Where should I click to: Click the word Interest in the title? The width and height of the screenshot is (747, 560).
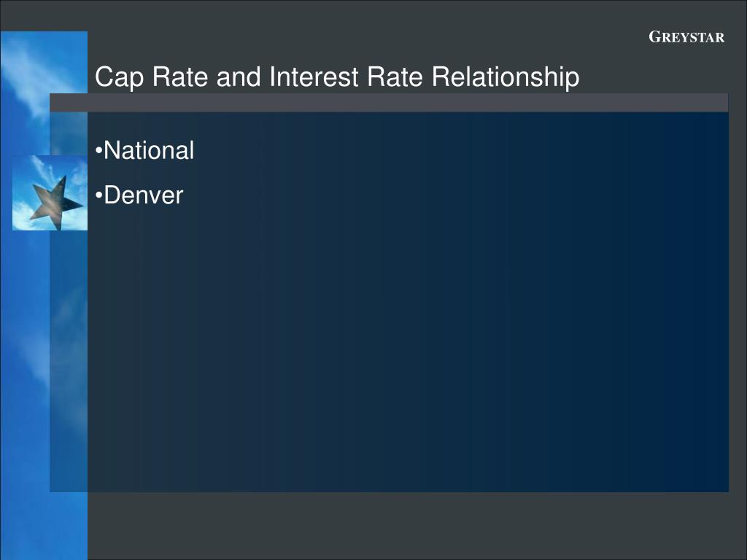pos(314,76)
